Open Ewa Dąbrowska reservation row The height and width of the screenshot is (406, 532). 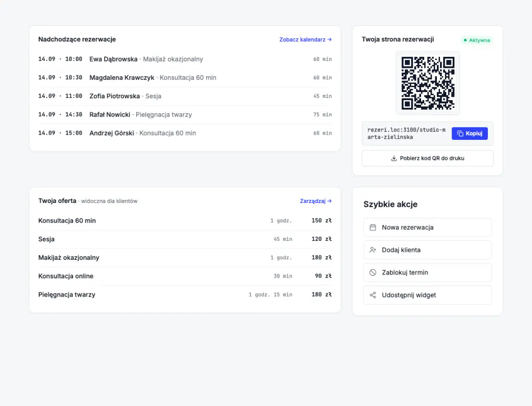click(185, 59)
